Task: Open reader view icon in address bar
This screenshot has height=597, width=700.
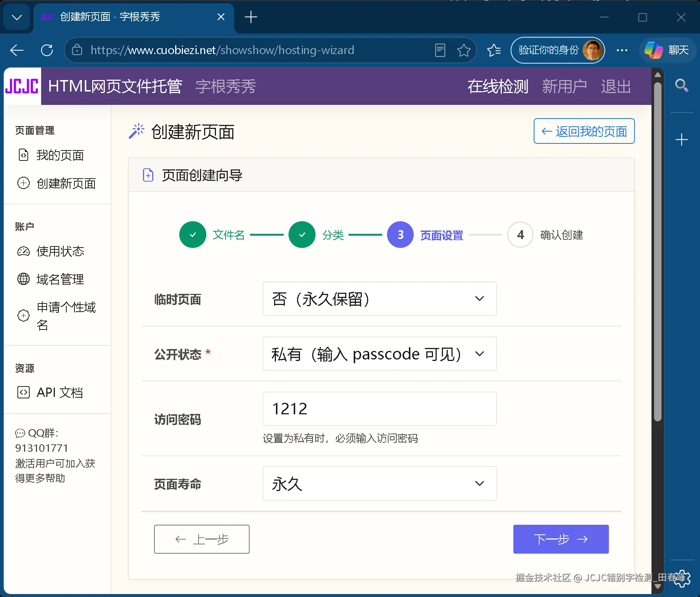Action: point(440,50)
